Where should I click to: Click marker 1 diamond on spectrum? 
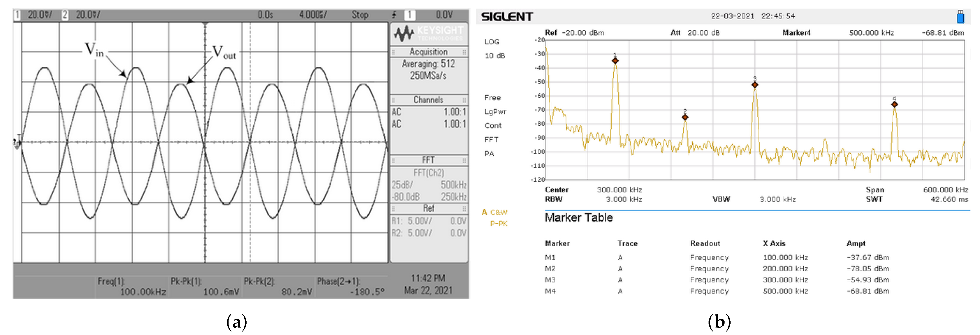click(615, 61)
